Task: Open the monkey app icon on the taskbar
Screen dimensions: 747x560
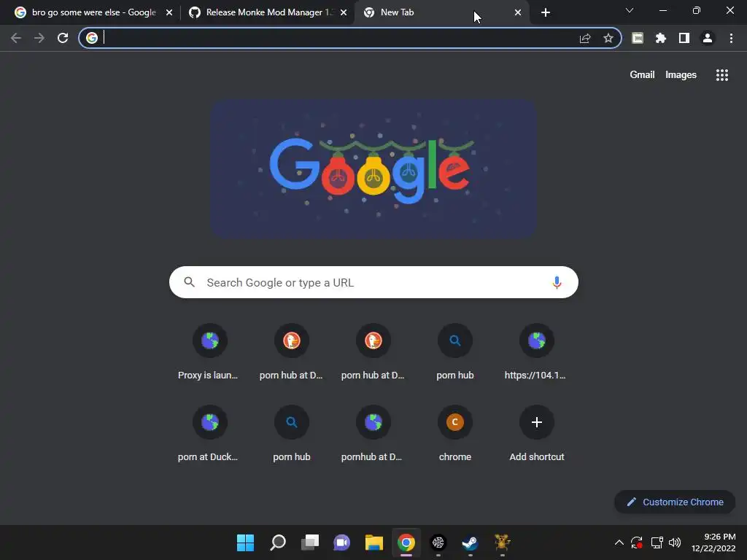Action: (502, 542)
